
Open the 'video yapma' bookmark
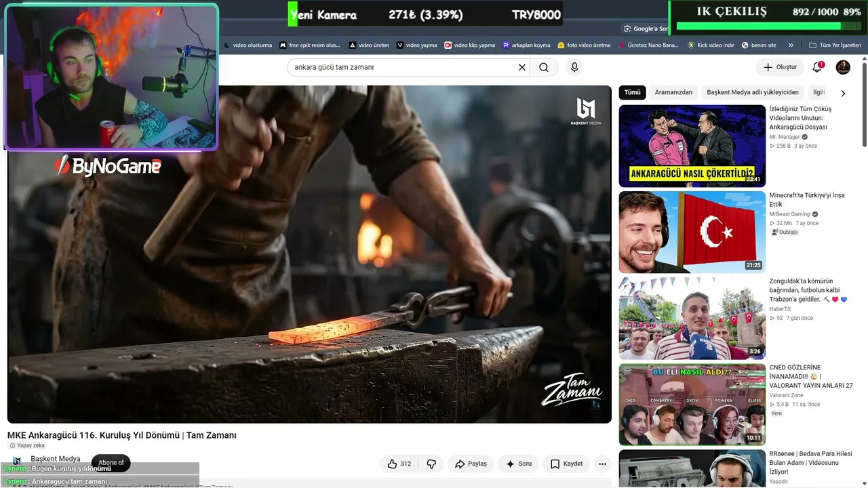[417, 45]
